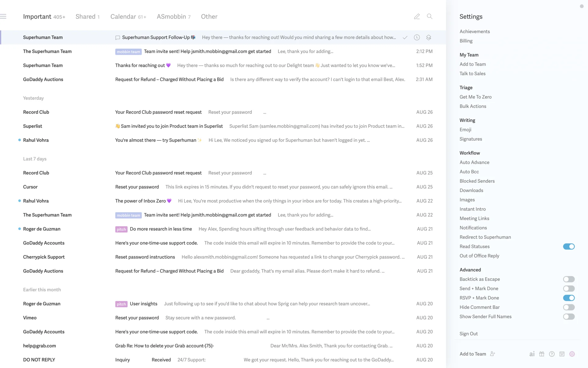Enable Backtick as Escape toggle
588x368 pixels.
(x=569, y=279)
